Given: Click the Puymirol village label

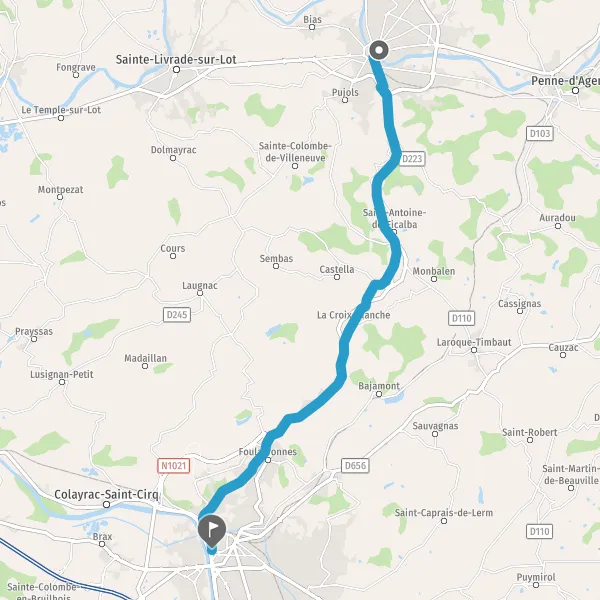Looking at the screenshot, I should (x=536, y=577).
